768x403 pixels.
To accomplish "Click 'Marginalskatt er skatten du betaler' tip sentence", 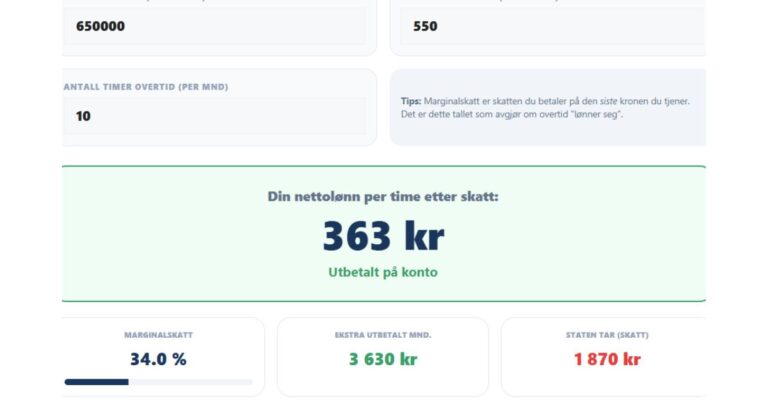I will tap(500, 101).
